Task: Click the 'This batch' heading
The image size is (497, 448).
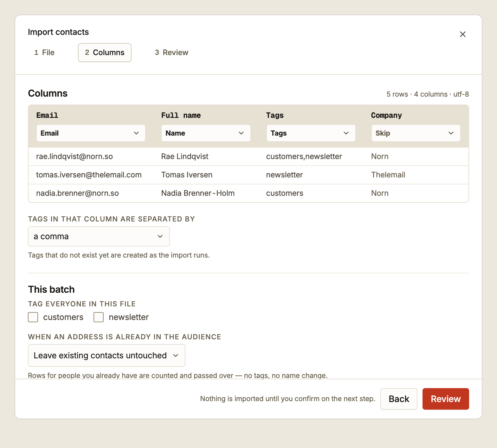Action: [x=51, y=289]
